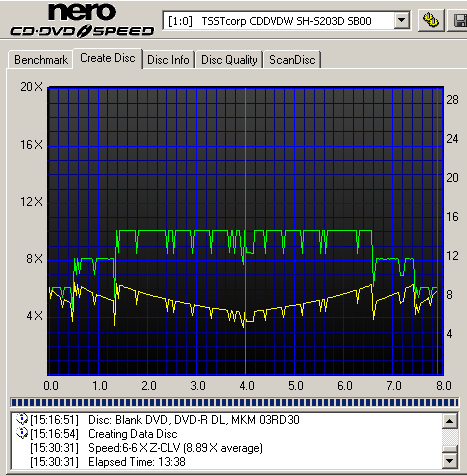Click the info icon beside Creating Data Disc
Viewport: 467px width, 476px height.
(22, 433)
